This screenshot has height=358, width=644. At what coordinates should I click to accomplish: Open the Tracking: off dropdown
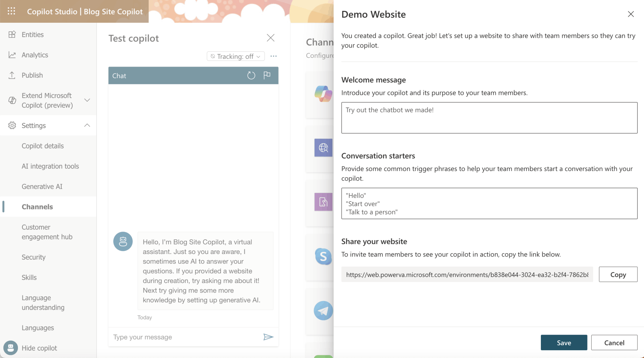(236, 56)
